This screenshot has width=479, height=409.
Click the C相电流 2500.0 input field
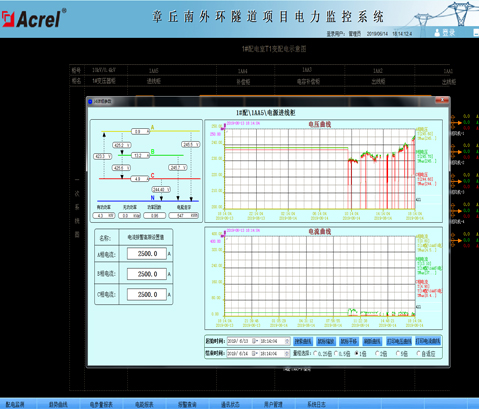click(x=147, y=295)
